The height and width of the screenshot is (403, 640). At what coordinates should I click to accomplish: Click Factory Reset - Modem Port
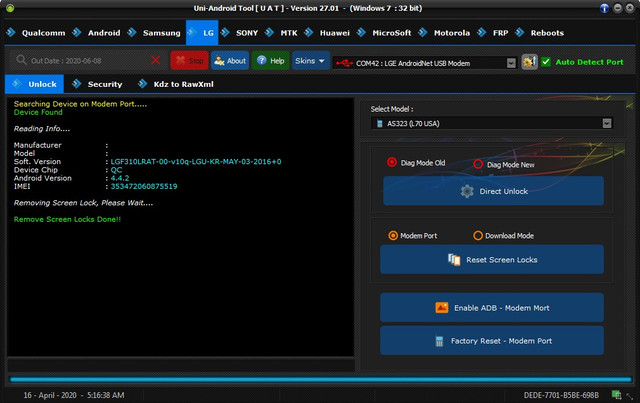492,341
